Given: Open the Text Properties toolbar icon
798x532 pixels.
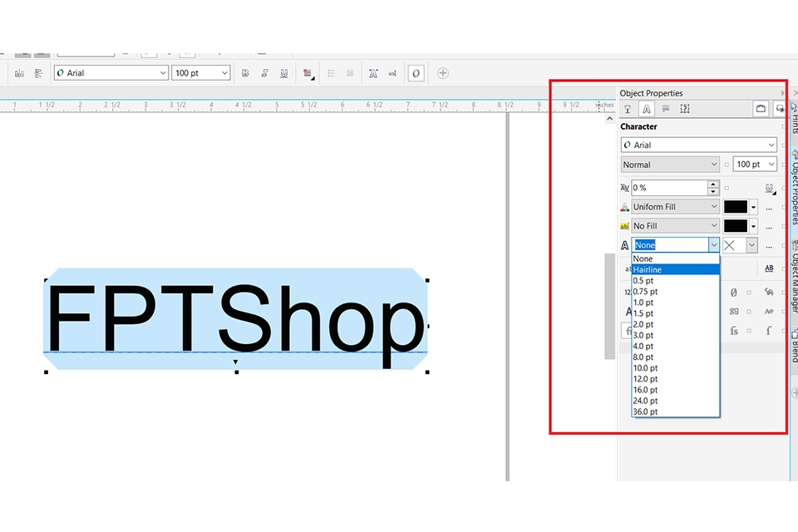Looking at the screenshot, I should point(373,73).
